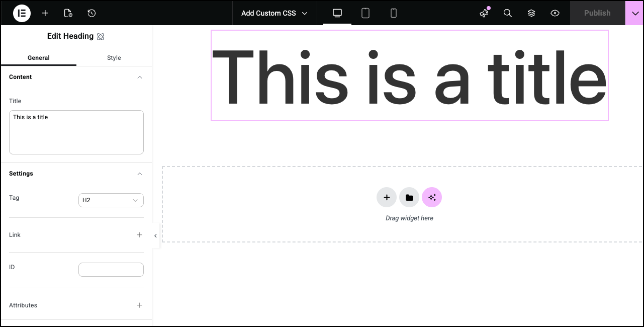The height and width of the screenshot is (327, 644).
Task: Open the add element plus icon
Action: (x=45, y=13)
